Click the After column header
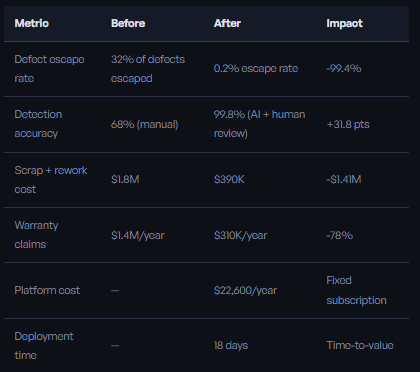 point(227,23)
